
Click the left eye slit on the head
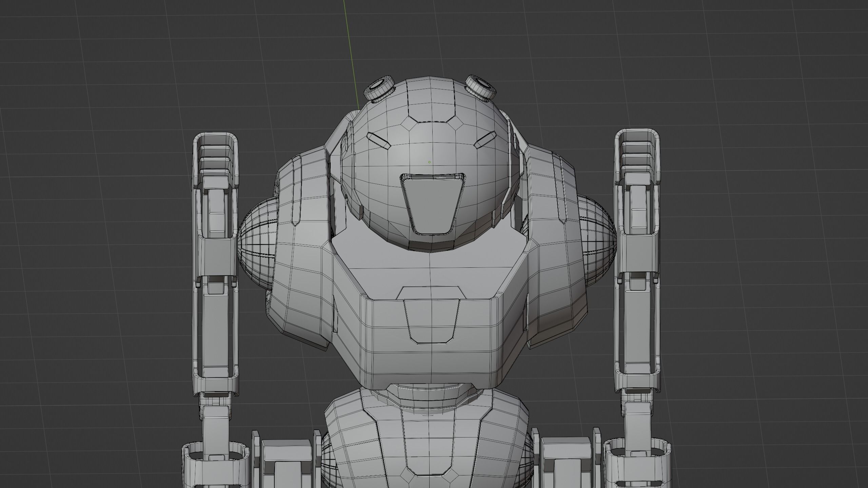(379, 140)
